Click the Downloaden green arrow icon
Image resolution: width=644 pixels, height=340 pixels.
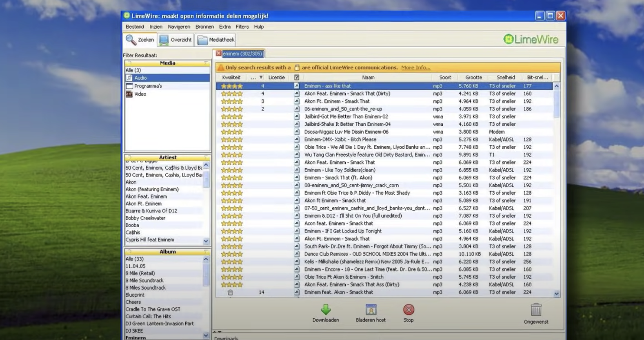tap(326, 309)
